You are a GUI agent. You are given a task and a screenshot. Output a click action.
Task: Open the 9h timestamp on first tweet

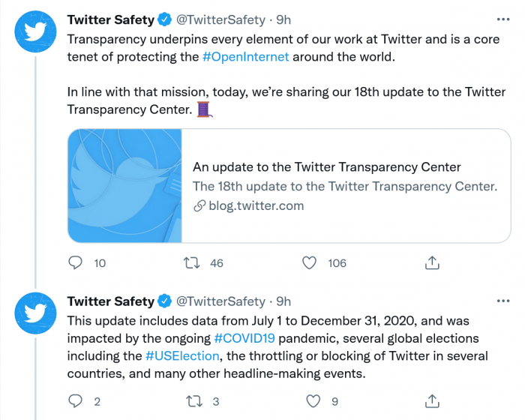(x=283, y=19)
